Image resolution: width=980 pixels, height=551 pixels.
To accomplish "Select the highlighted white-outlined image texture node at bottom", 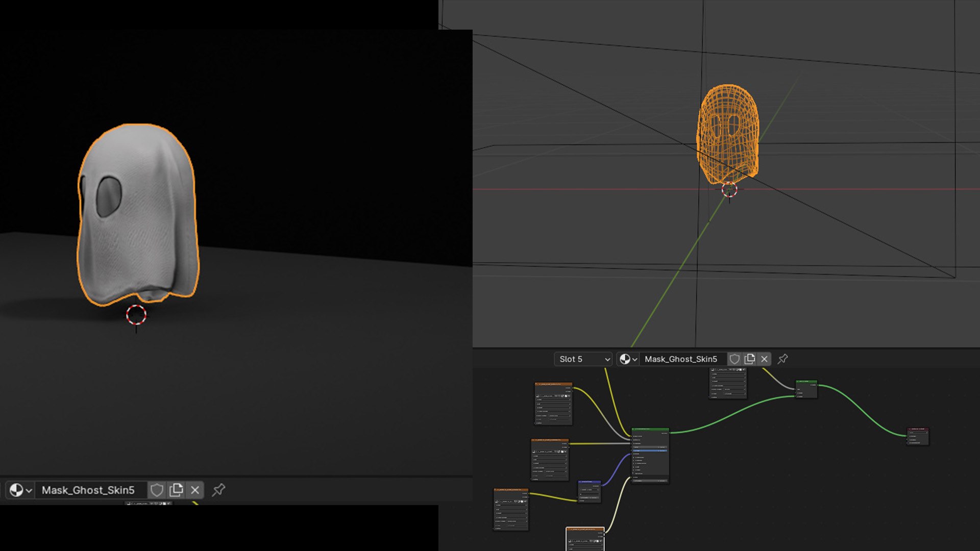I will [x=585, y=531].
